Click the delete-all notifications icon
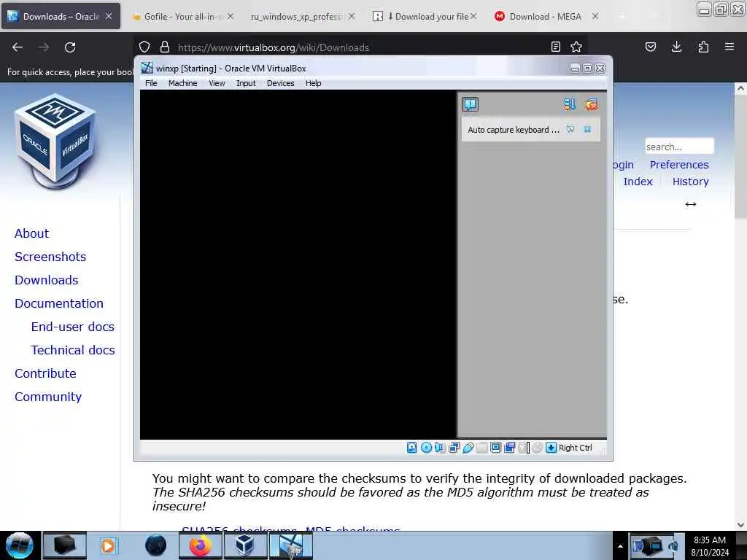Viewport: 747px width, 560px height. (591, 104)
